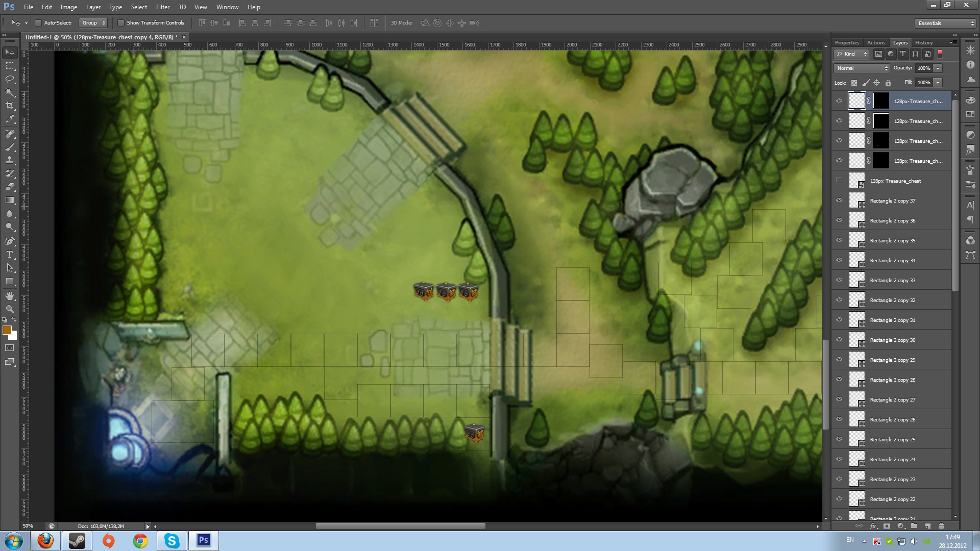Switch to the Properties tab
Screen dimensions: 980x551
pyautogui.click(x=847, y=43)
